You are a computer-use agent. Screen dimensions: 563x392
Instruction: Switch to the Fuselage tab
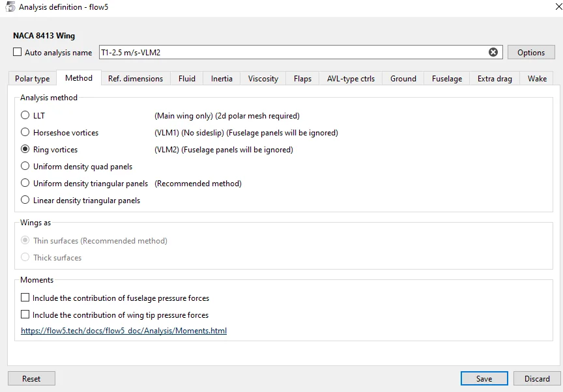tap(447, 79)
